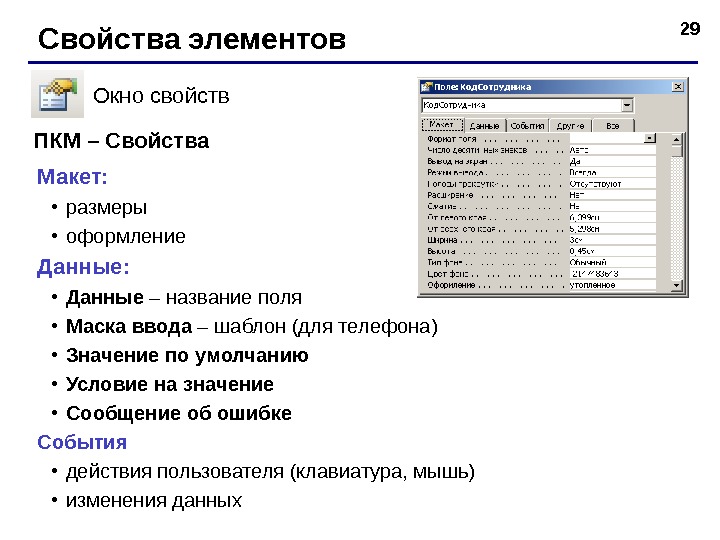Click the 0,45см Высота value
This screenshot has width=720, height=540.
(x=612, y=251)
